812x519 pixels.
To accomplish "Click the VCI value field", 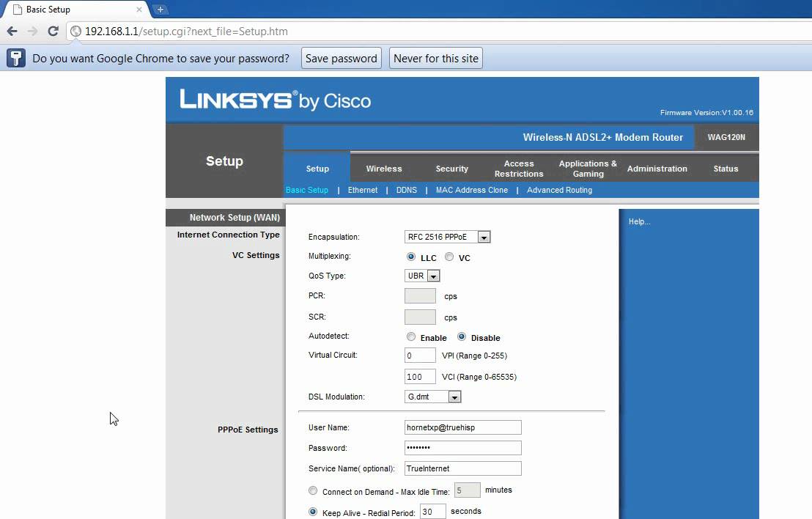I will [x=420, y=377].
